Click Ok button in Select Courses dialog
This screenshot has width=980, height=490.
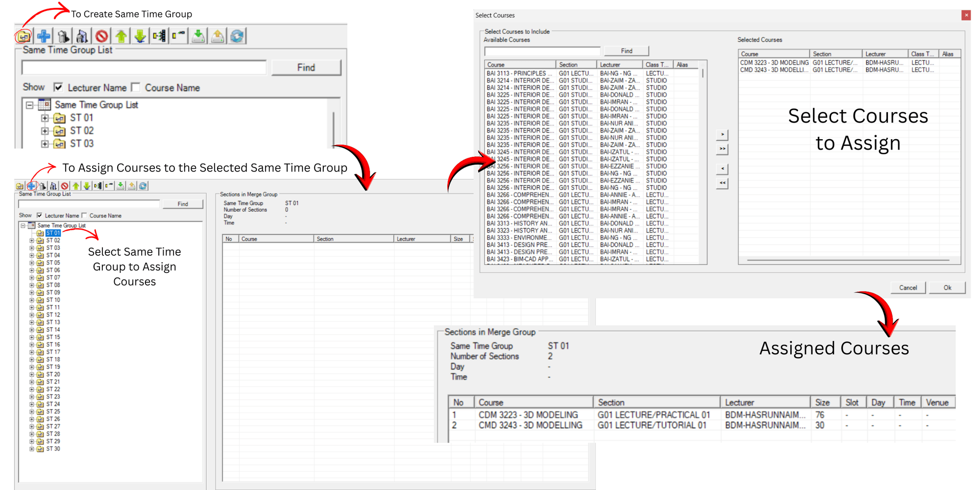click(x=947, y=288)
